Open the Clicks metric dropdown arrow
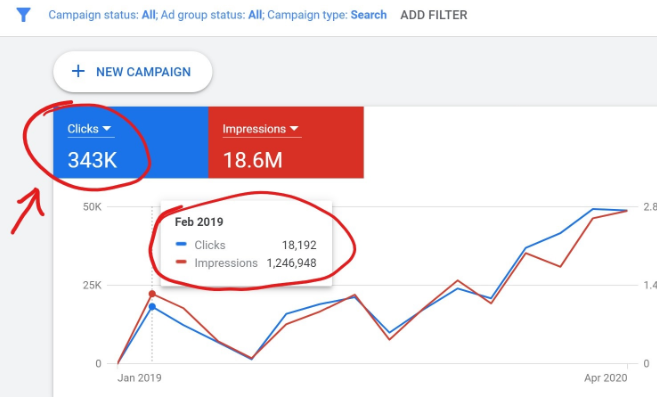The image size is (657, 397). click(x=106, y=128)
